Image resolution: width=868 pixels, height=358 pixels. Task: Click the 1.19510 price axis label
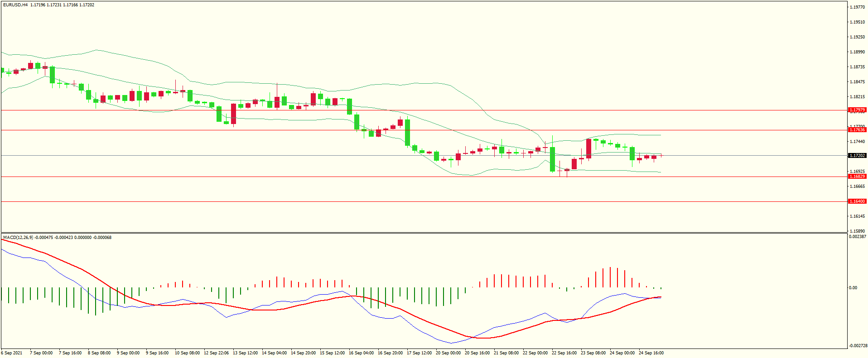857,22
